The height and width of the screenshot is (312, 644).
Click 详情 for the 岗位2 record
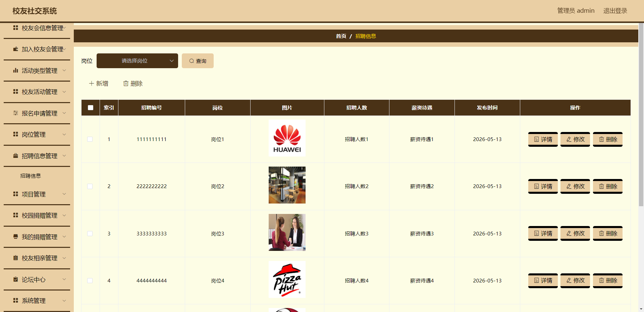click(543, 186)
